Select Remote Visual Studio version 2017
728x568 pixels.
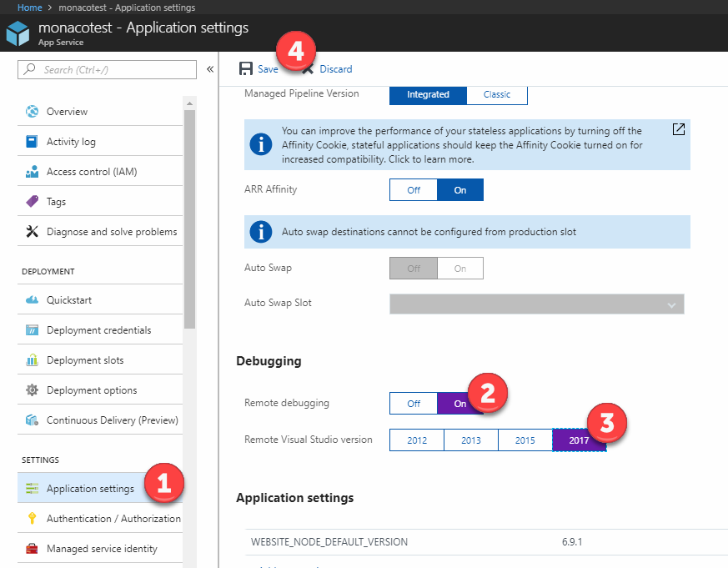coord(579,440)
